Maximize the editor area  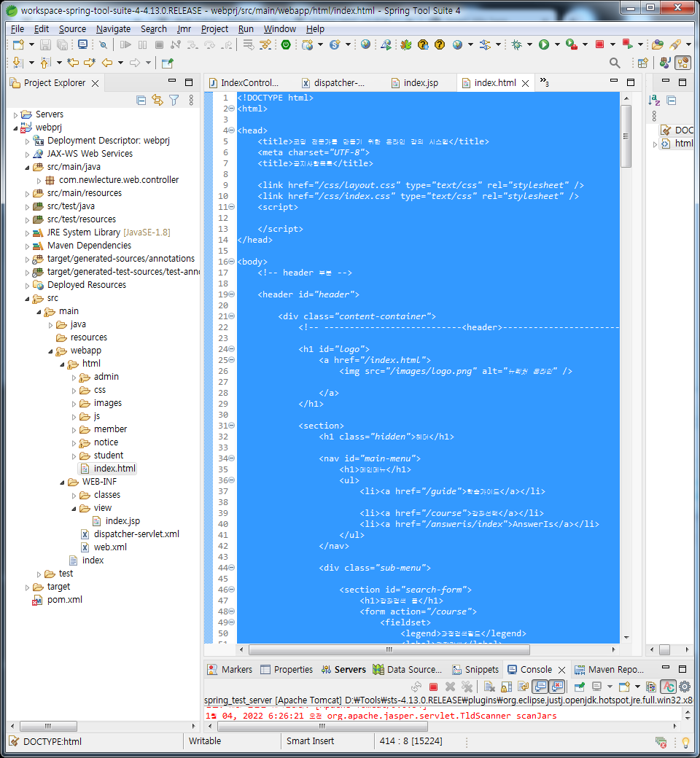[x=631, y=82]
